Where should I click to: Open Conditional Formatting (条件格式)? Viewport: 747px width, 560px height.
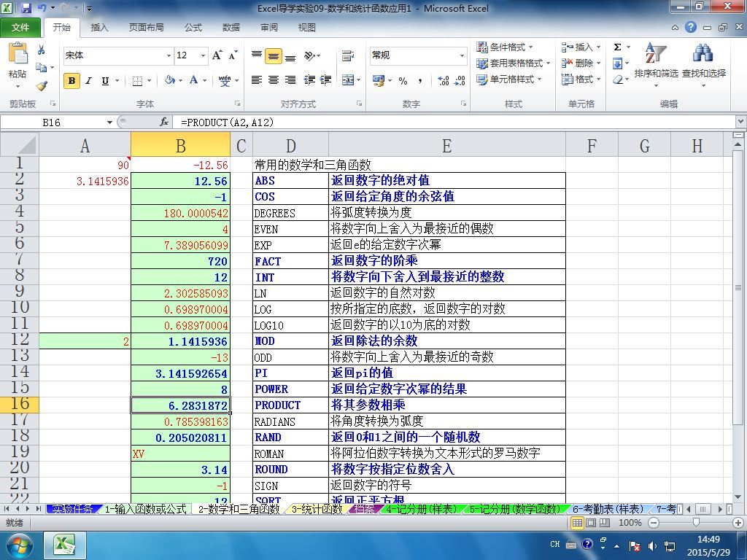pos(506,47)
